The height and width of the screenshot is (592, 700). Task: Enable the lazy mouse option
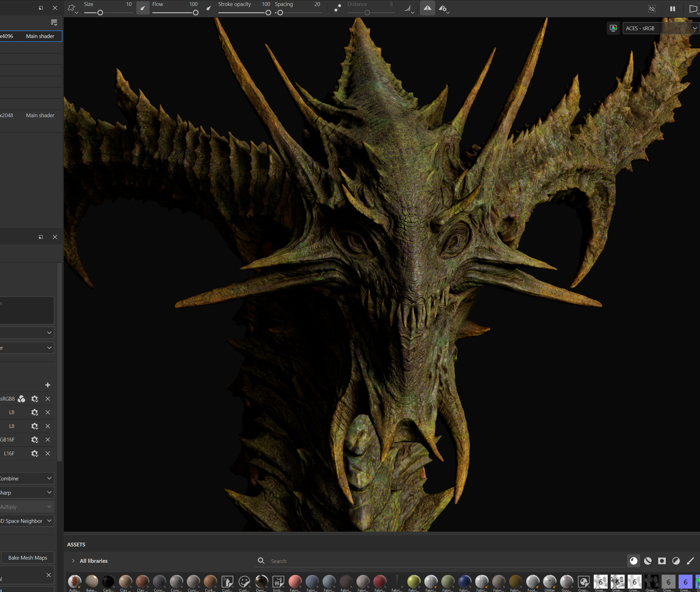click(x=337, y=8)
